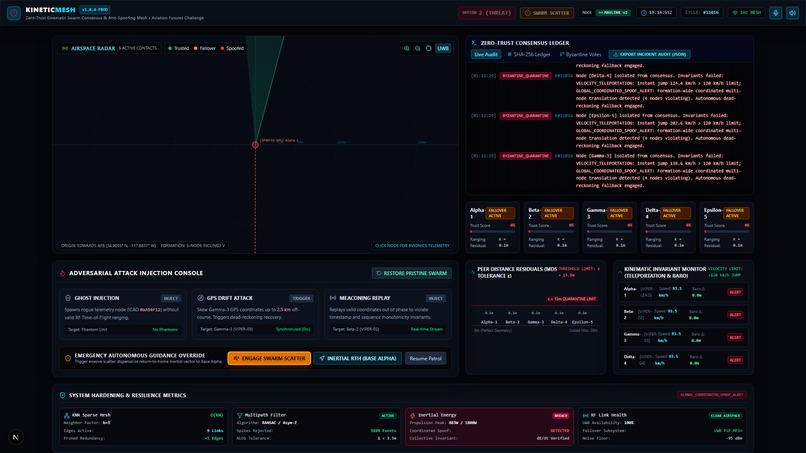Export incident audit as JSON
The image size is (806, 453).
pyautogui.click(x=650, y=55)
